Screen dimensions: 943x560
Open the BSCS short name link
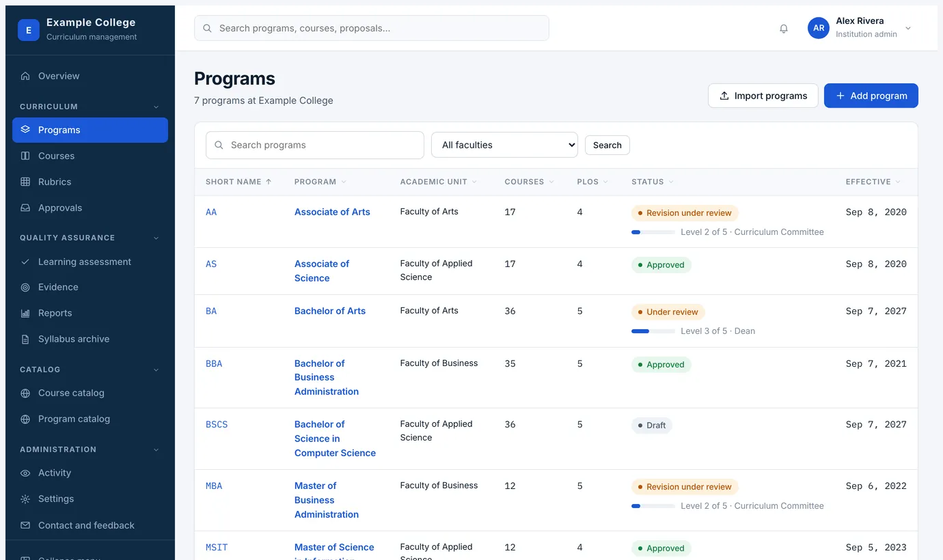(217, 424)
